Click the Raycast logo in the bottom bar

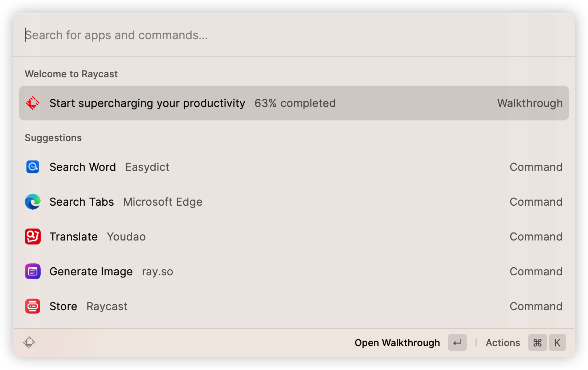point(29,342)
